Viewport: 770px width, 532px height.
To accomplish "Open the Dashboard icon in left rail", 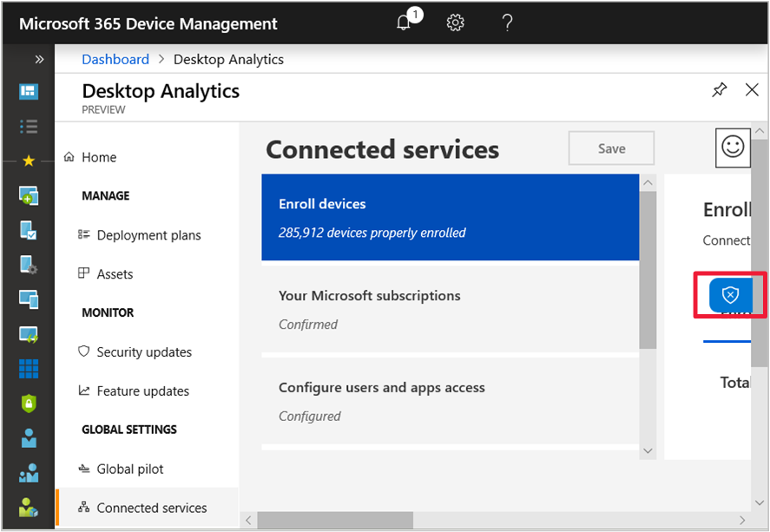I will 29,91.
